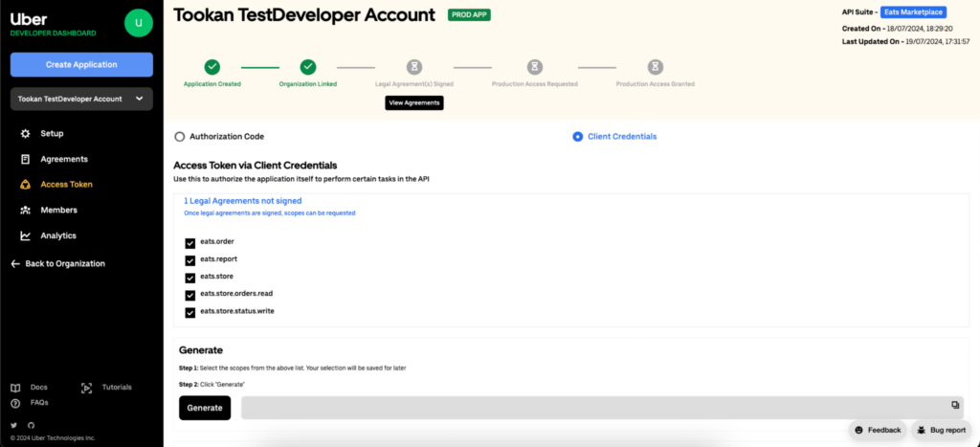Open the Docs link

tap(38, 388)
